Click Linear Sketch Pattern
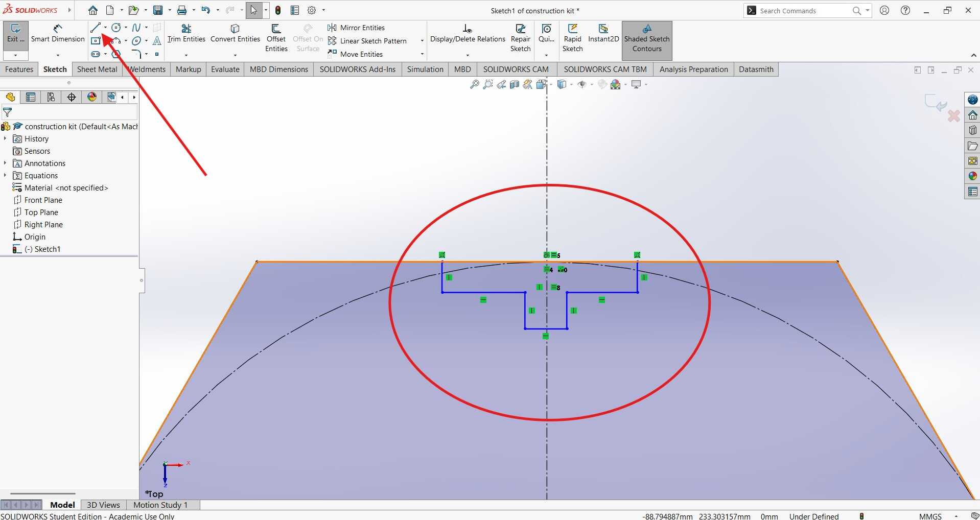 pos(367,41)
